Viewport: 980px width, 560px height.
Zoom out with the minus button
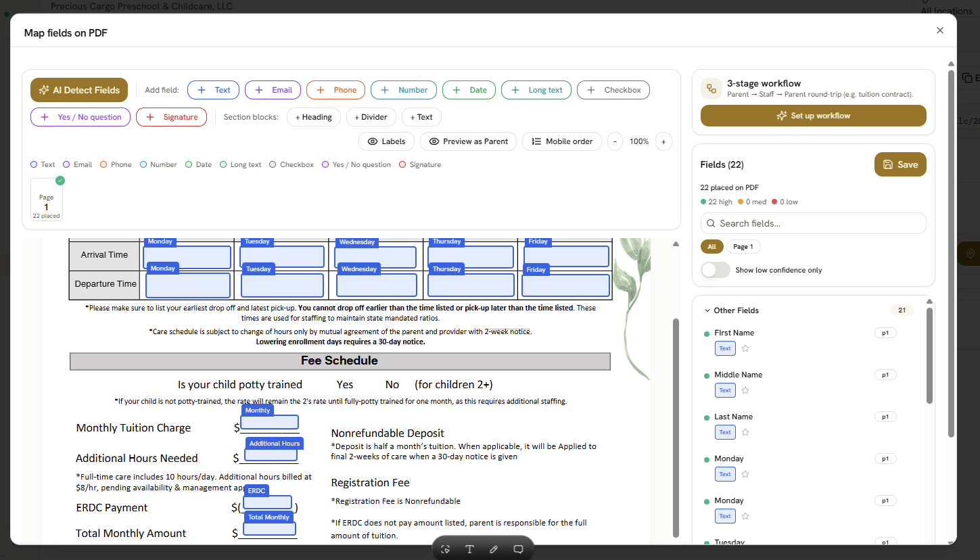pyautogui.click(x=615, y=141)
